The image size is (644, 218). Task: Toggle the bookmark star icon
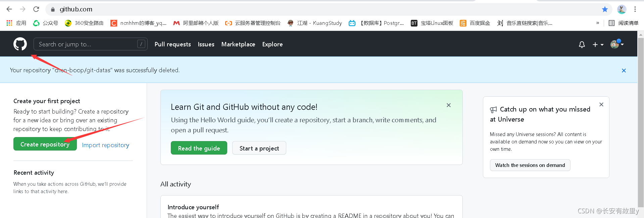pyautogui.click(x=605, y=9)
